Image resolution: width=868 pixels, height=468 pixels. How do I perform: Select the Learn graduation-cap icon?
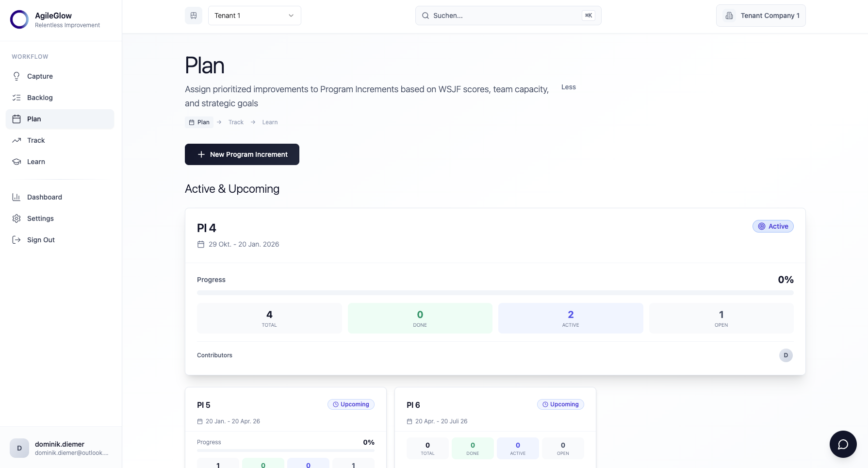(16, 162)
